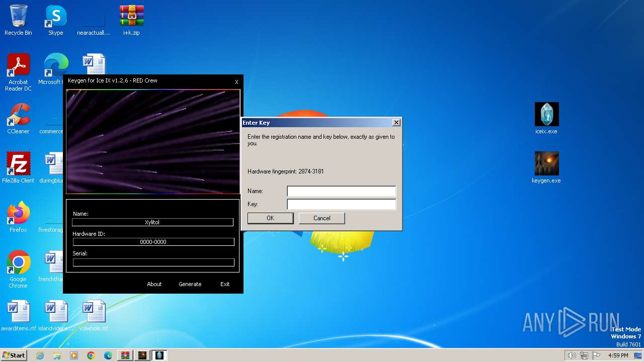644x362 pixels.
Task: Open Edge from the taskbar
Action: pyautogui.click(x=108, y=355)
